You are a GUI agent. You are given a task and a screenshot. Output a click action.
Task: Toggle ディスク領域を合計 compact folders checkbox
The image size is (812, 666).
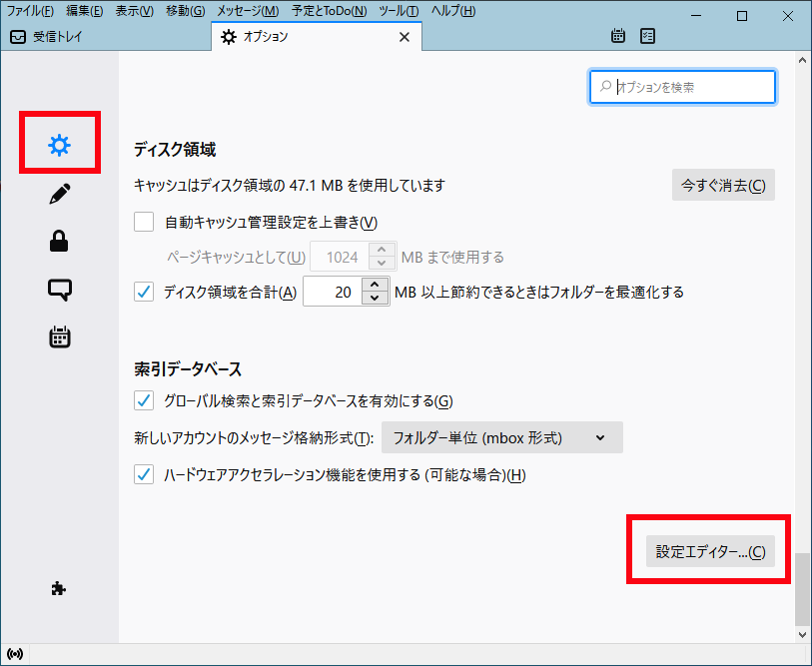(144, 292)
